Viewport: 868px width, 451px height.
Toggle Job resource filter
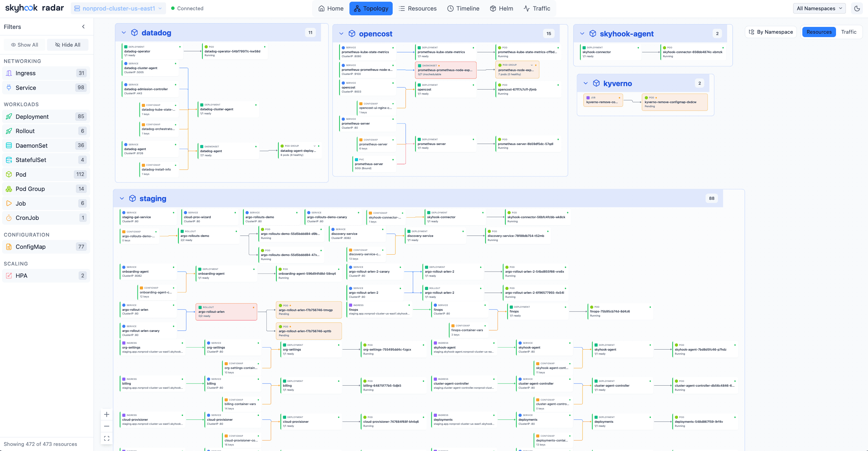[x=46, y=204]
